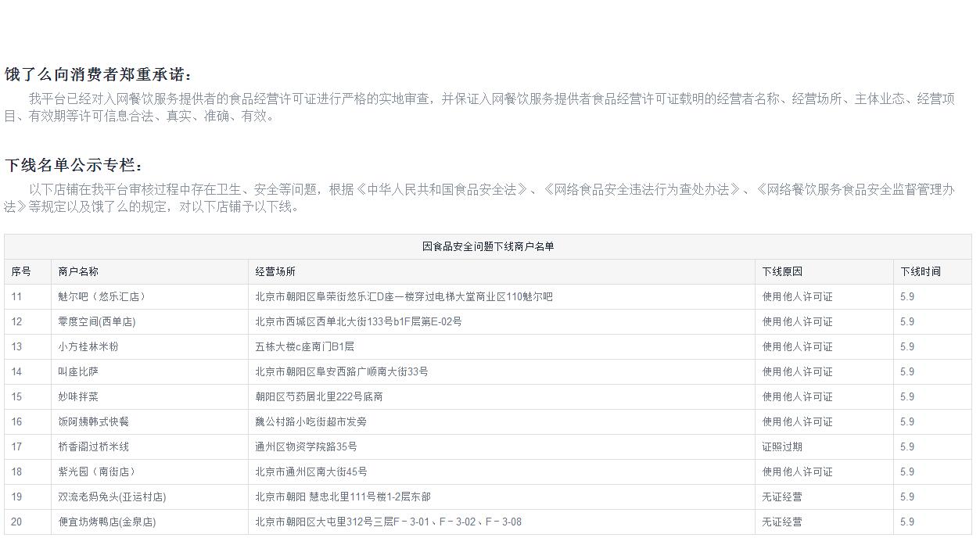Viewport: 980px width, 545px height.
Task: Click the paragraph beginning 以下店铺在我平台审核过程中
Action: 480,198
